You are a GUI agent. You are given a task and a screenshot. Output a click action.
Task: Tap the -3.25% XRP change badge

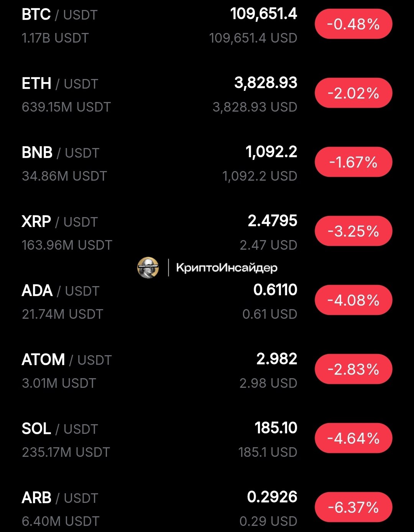pyautogui.click(x=353, y=231)
